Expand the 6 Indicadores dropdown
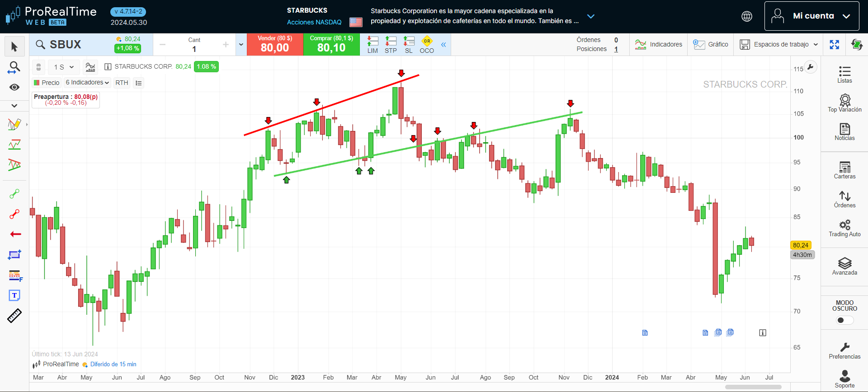Image resolution: width=868 pixels, height=392 pixels. 87,83
